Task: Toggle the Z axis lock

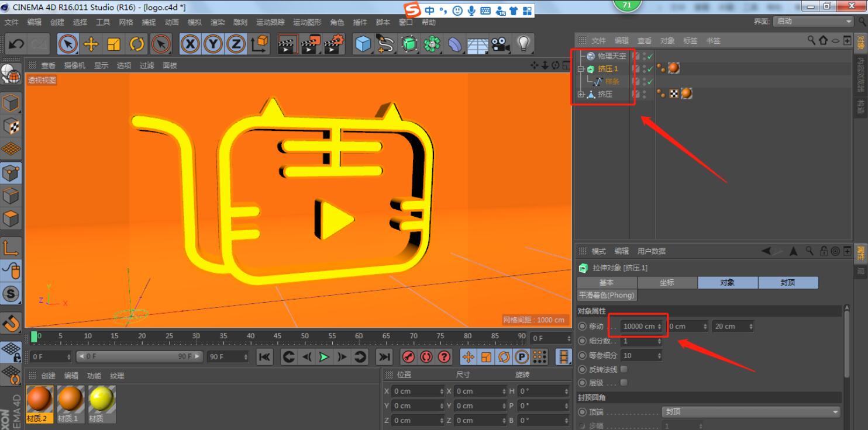Action: [236, 44]
